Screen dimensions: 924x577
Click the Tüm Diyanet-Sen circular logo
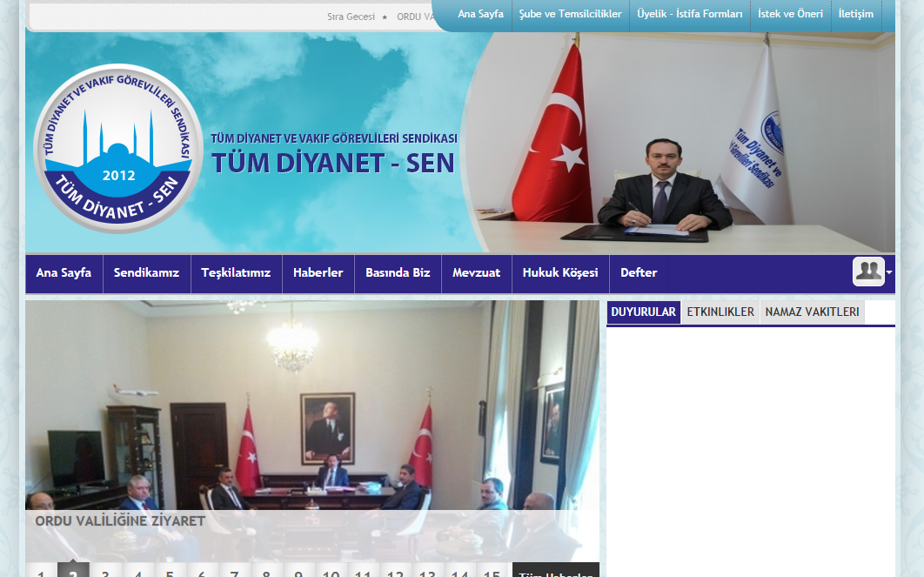click(118, 149)
